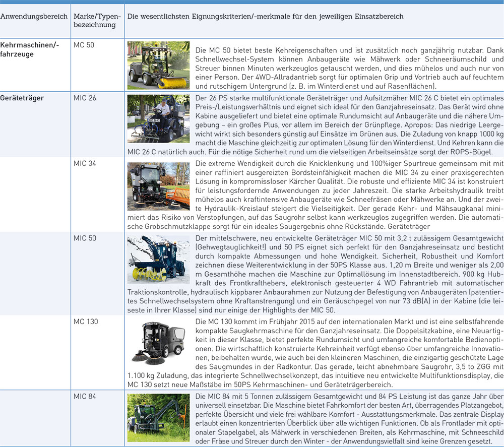The width and height of the screenshot is (504, 447).
Task: Click the line 'Traktionskontrolle, hydraulisch kippbarer Anbaurahmen'
Action: click(316, 292)
